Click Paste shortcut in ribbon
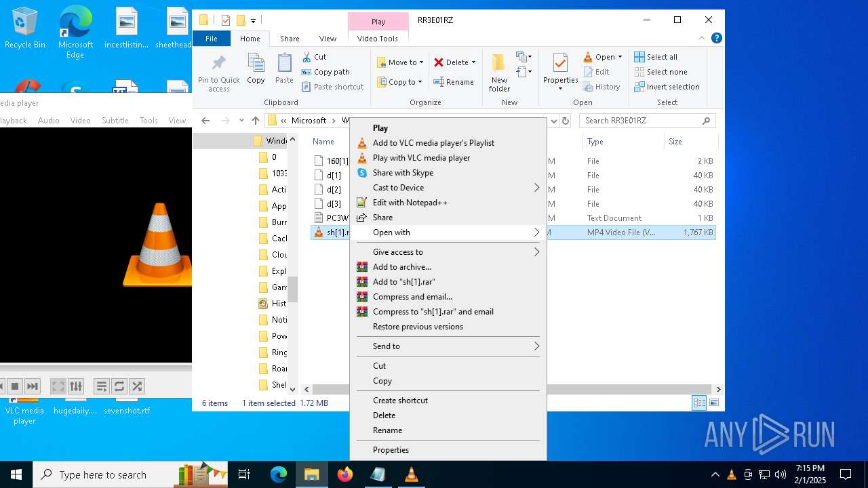 [x=333, y=87]
